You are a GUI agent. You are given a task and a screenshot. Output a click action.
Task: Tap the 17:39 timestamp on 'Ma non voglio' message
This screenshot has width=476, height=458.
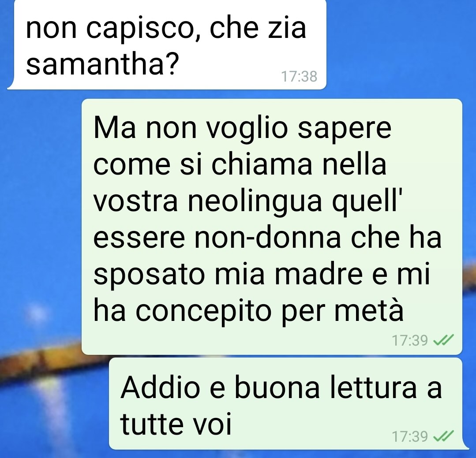[x=410, y=340]
